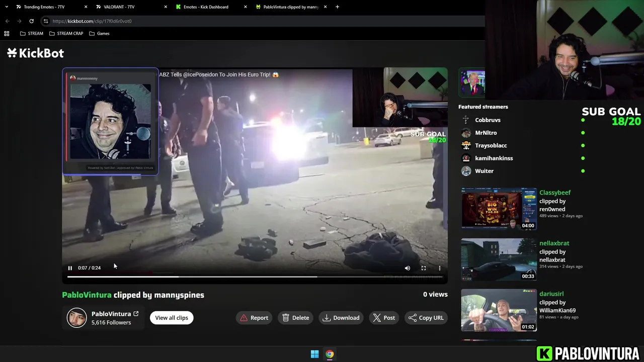Select the PabloVintura clipped by manny tab
Viewport: 644px width, 362px height.
coord(291,7)
